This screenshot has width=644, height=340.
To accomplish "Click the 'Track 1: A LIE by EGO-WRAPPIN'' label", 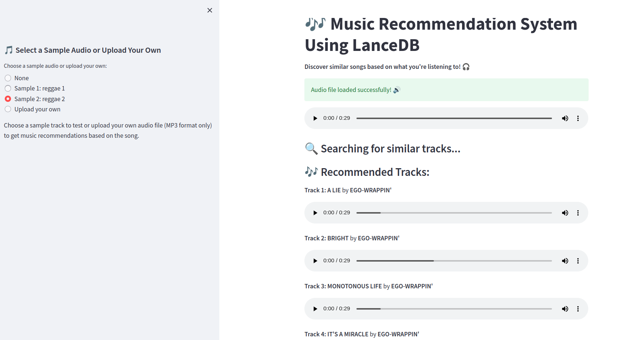I will coord(348,190).
